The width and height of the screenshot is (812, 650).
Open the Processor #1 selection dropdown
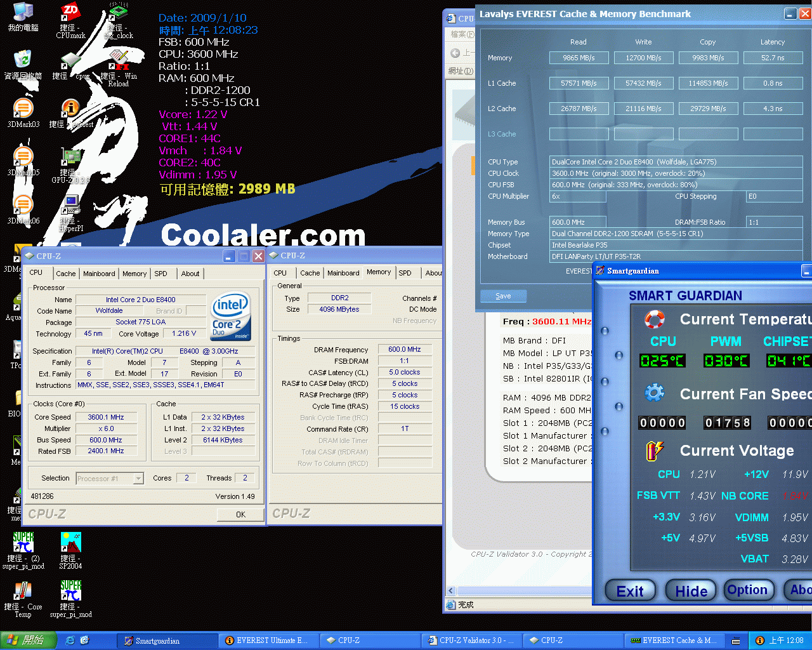coord(110,479)
